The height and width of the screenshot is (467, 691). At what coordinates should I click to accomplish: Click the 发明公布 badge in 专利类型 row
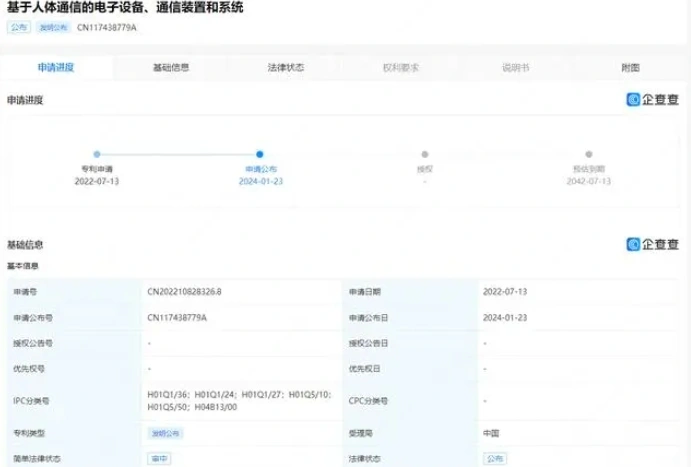[163, 433]
